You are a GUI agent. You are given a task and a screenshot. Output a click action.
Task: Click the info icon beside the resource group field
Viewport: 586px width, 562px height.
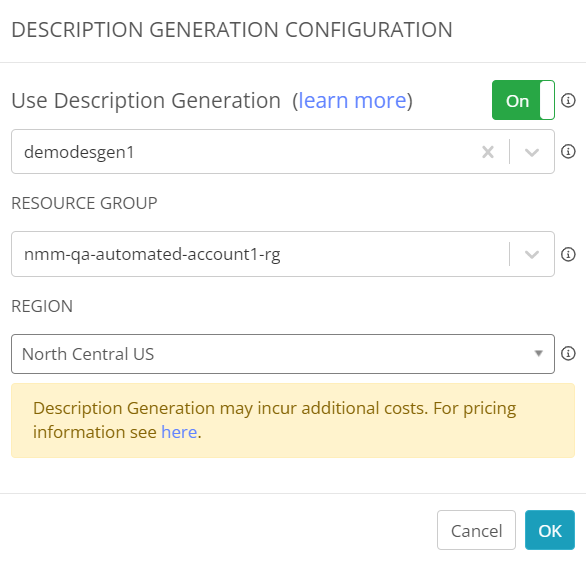click(568, 254)
